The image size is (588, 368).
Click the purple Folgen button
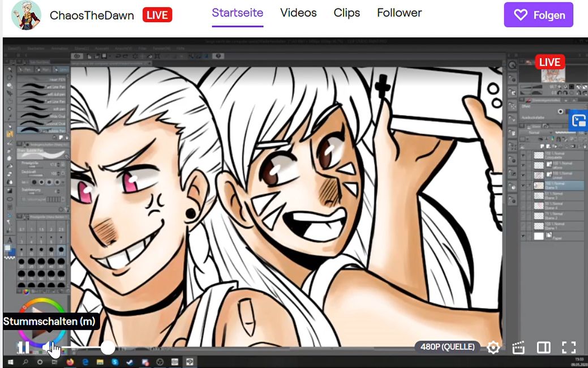[539, 15]
